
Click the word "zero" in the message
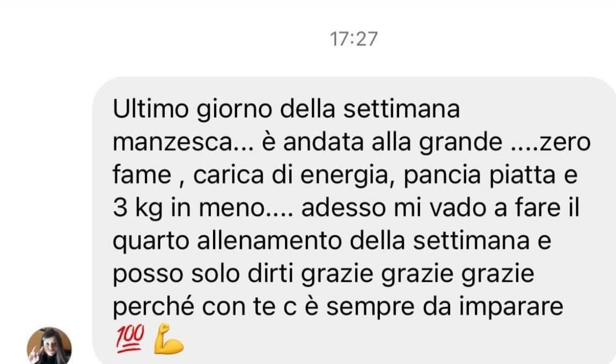[565, 143]
